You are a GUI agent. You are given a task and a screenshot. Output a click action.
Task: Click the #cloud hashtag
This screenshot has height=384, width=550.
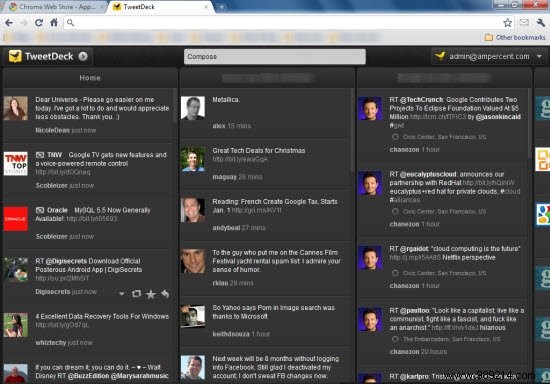coord(510,191)
